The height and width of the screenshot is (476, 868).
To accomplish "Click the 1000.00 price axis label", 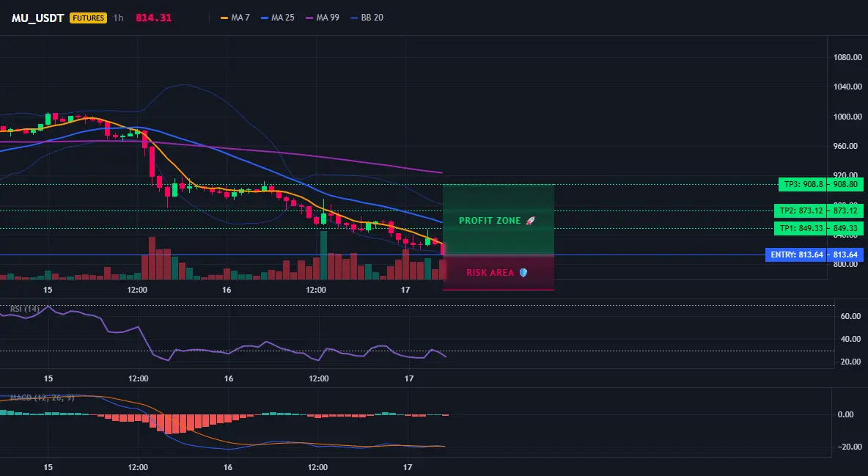I will 847,117.
